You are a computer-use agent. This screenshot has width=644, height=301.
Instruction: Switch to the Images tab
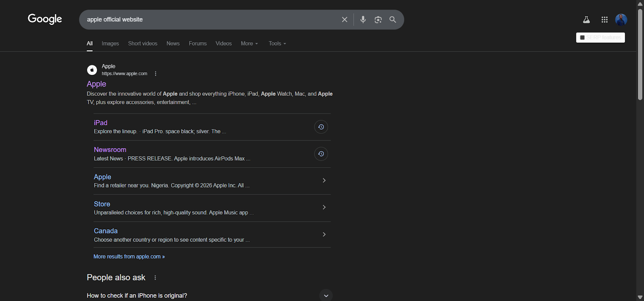pos(110,43)
